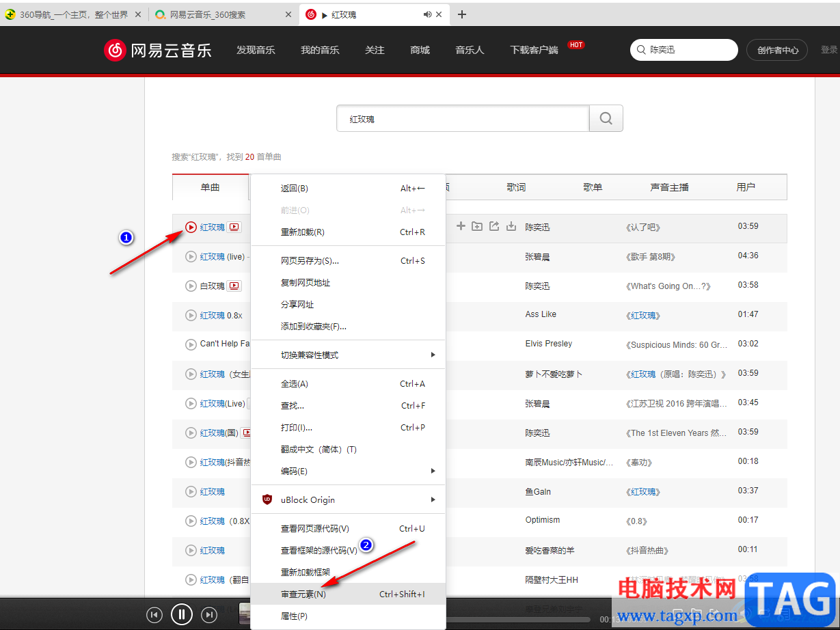Select 查看框架的源代码(V) entry
Screen dimensions: 840x630
(x=349, y=550)
